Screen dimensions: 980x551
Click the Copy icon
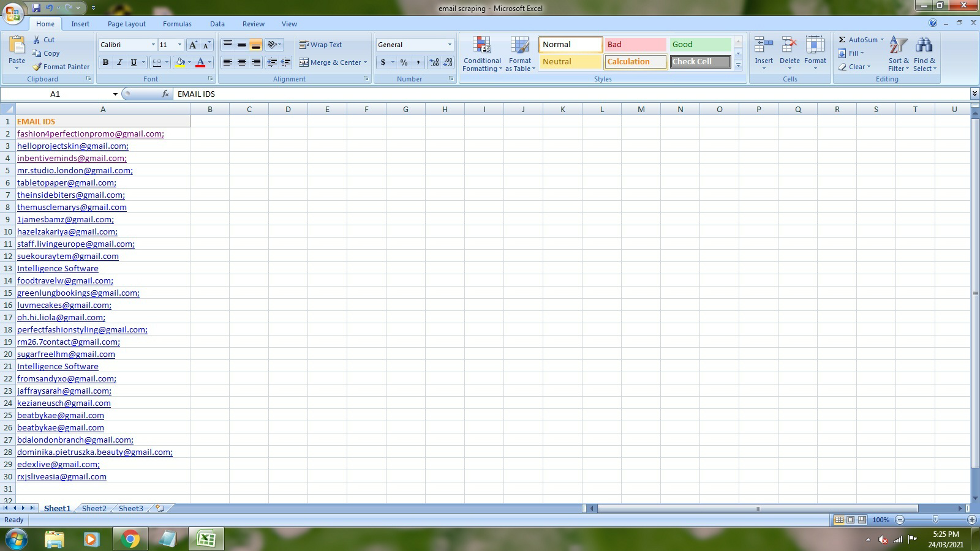pyautogui.click(x=37, y=53)
